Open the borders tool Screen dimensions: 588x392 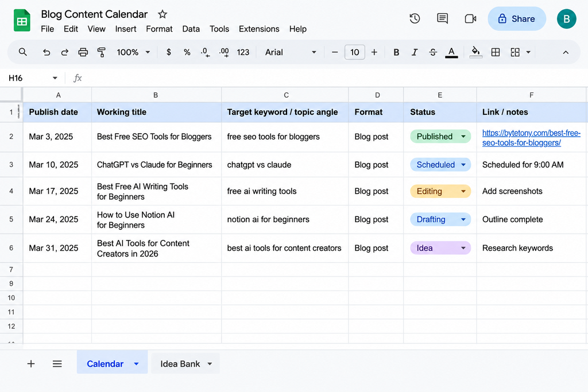[496, 52]
